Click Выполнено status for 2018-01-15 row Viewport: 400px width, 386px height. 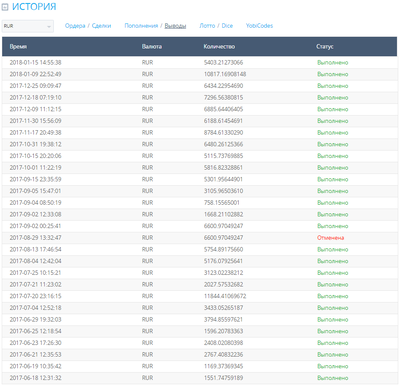click(332, 63)
